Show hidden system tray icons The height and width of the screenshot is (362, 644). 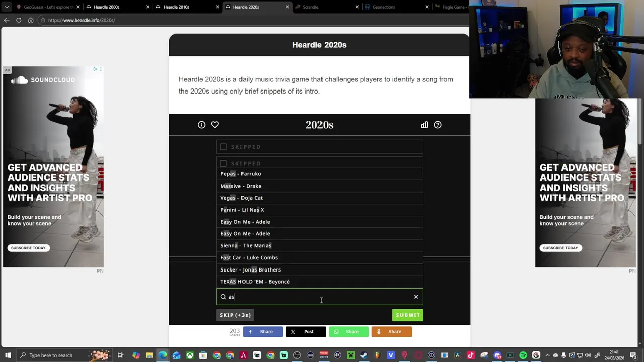pyautogui.click(x=547, y=355)
